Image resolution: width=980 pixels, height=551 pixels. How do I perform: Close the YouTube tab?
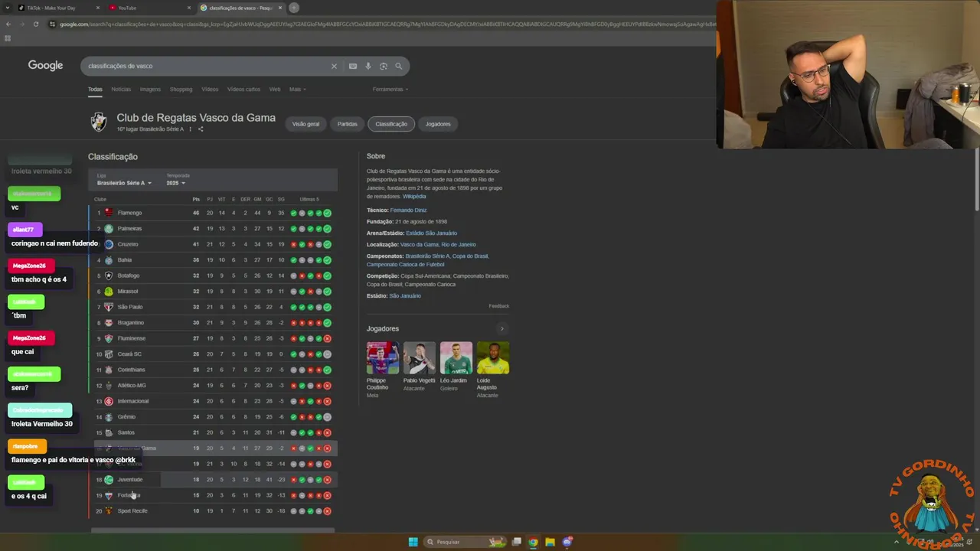click(189, 8)
